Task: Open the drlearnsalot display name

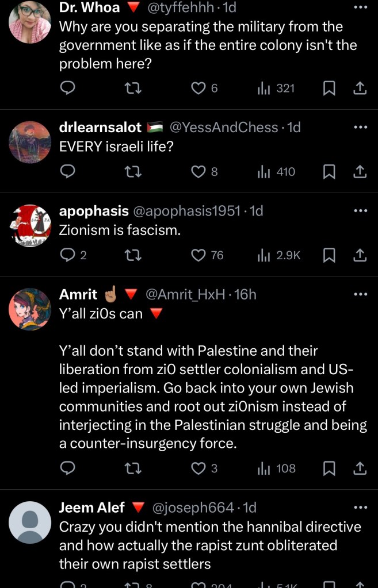Action: tap(100, 127)
